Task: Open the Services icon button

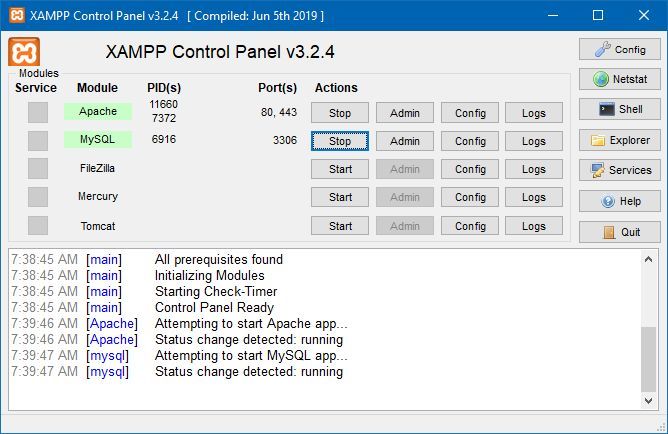Action: click(619, 170)
